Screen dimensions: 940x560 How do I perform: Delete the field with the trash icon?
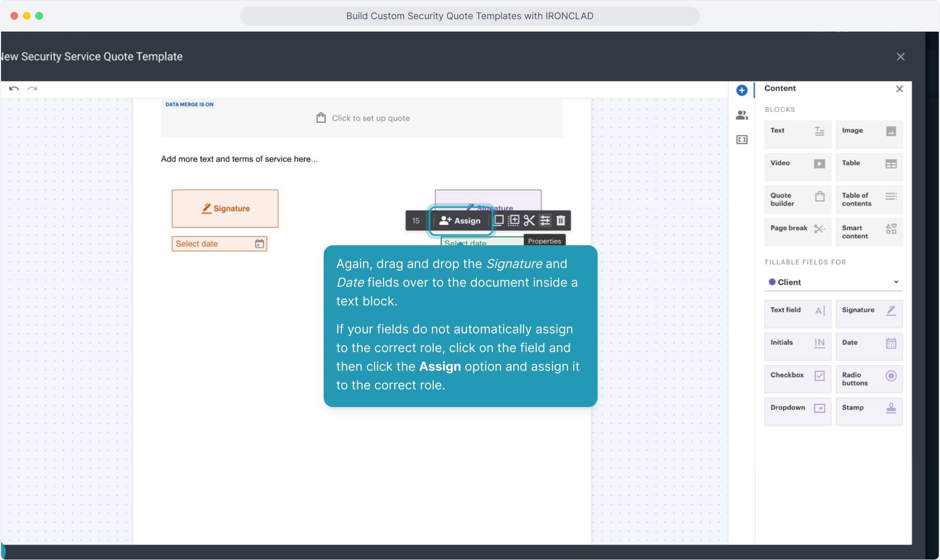tap(561, 221)
